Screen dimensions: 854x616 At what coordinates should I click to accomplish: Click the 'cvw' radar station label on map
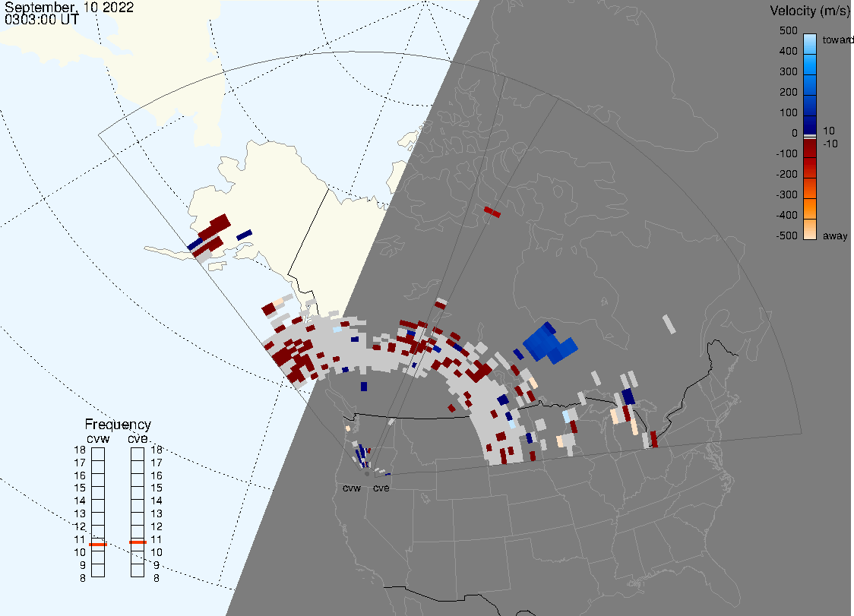[x=352, y=488]
